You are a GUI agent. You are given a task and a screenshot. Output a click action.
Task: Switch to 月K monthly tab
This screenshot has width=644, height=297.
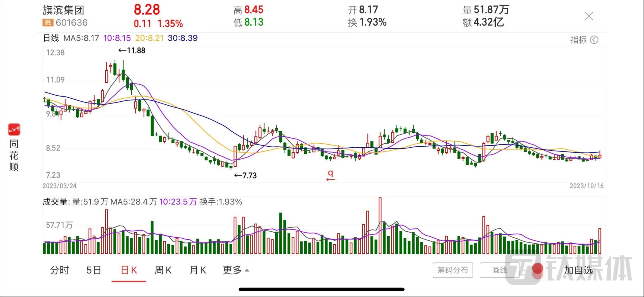pos(198,270)
